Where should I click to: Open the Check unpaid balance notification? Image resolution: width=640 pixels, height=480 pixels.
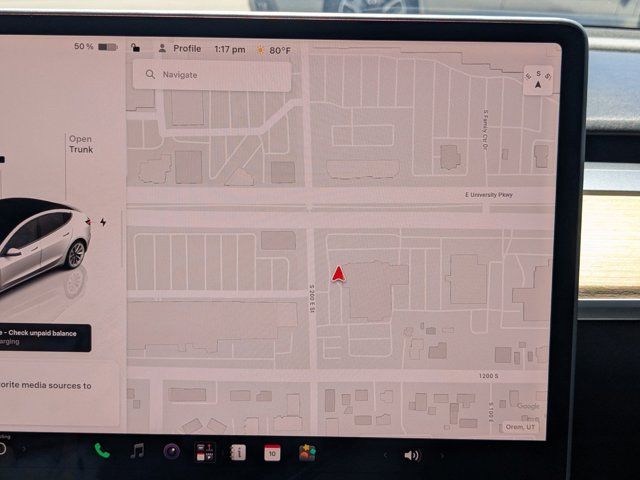click(x=44, y=338)
